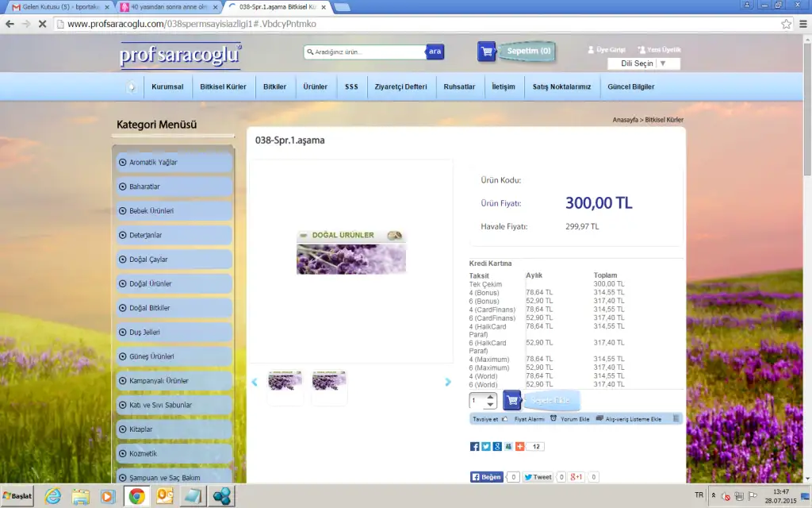
Task: Select the first lavender product thumbnail
Action: (285, 382)
